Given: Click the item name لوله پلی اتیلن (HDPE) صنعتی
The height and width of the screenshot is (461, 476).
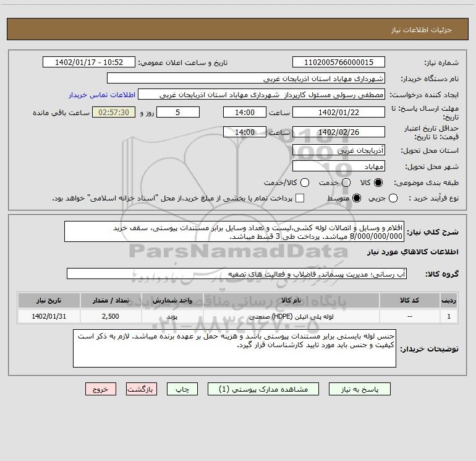Looking at the screenshot, I should pyautogui.click(x=291, y=317).
